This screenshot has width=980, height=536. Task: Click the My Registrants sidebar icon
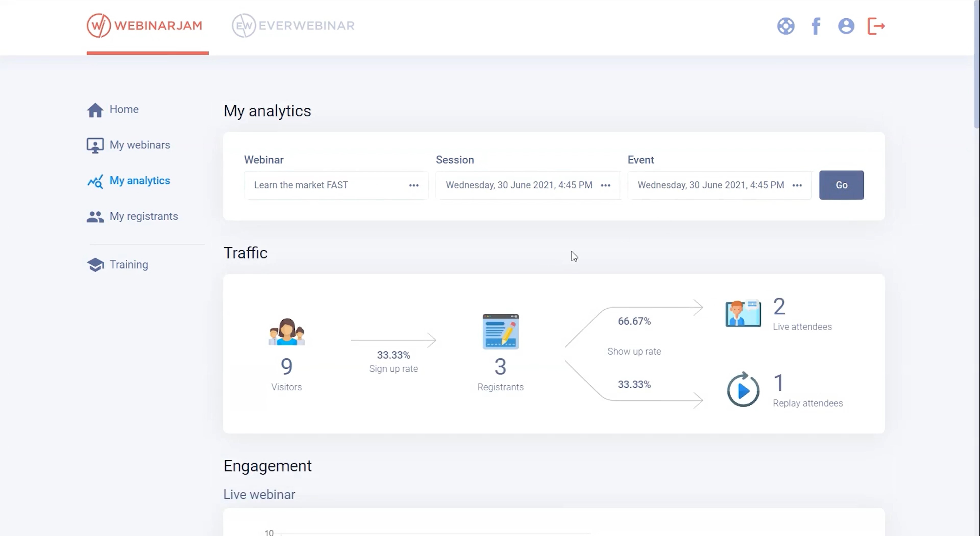point(95,216)
